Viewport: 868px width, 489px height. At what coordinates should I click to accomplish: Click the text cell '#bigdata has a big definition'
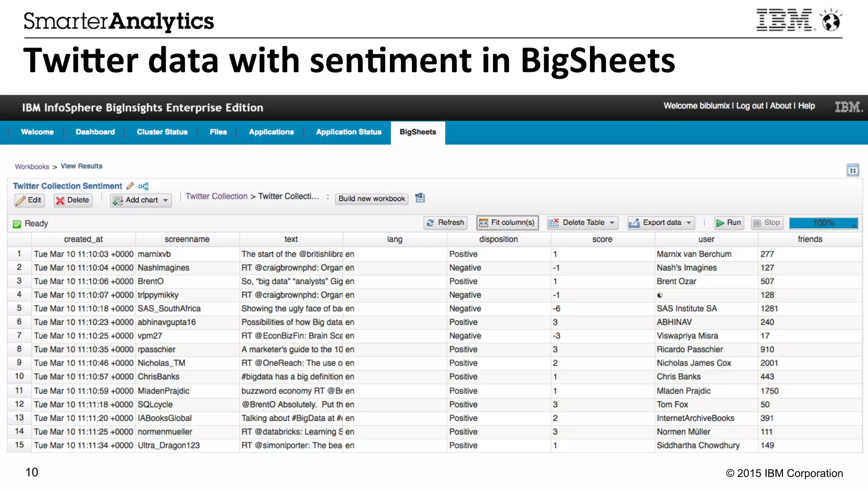click(291, 377)
